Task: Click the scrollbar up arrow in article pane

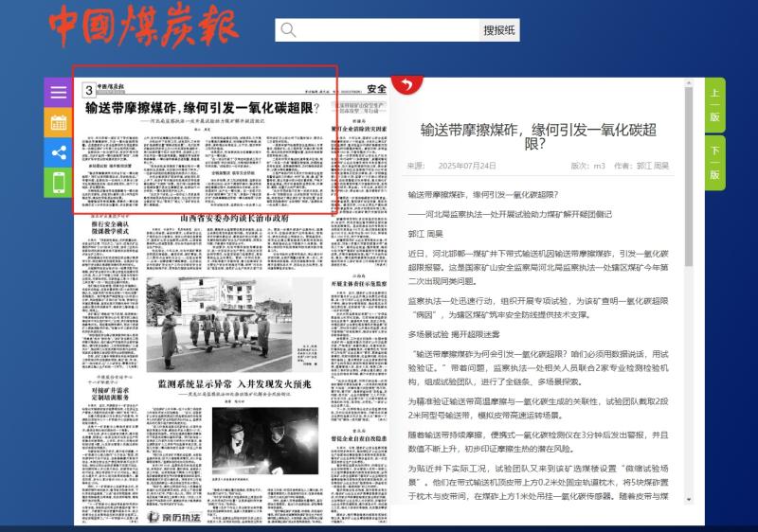Action: [x=689, y=83]
